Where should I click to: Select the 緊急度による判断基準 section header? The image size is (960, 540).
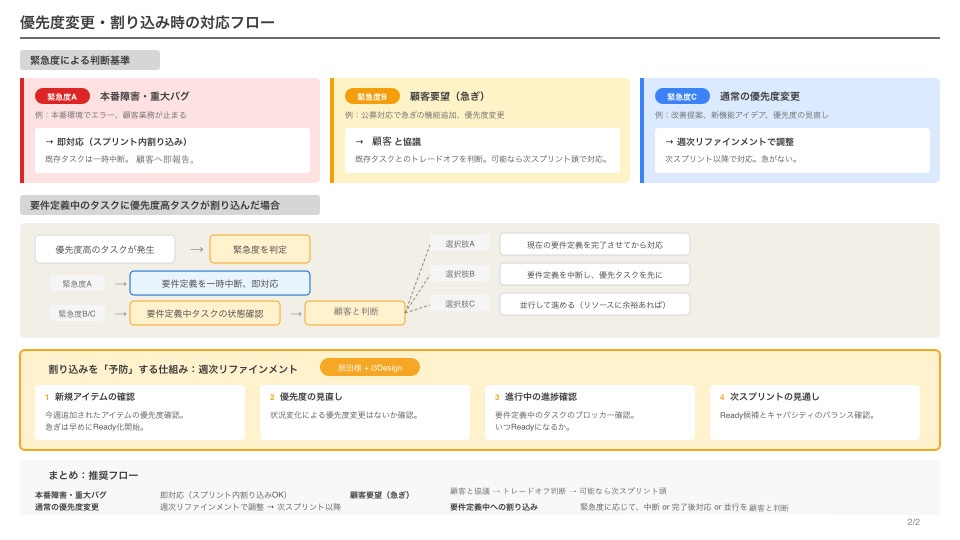[x=89, y=60]
